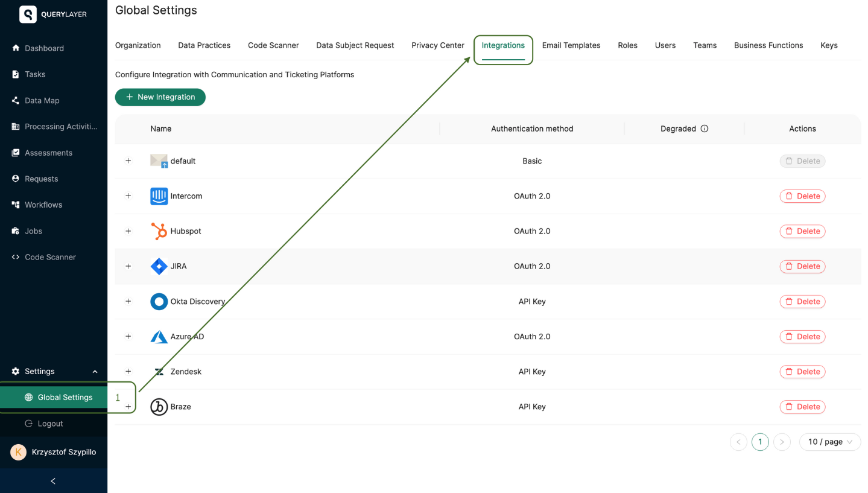Open the 10 / page dropdown
The height and width of the screenshot is (493, 868).
click(x=829, y=442)
